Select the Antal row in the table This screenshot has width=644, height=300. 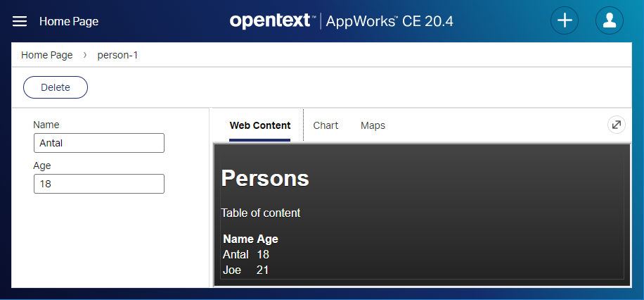click(236, 254)
